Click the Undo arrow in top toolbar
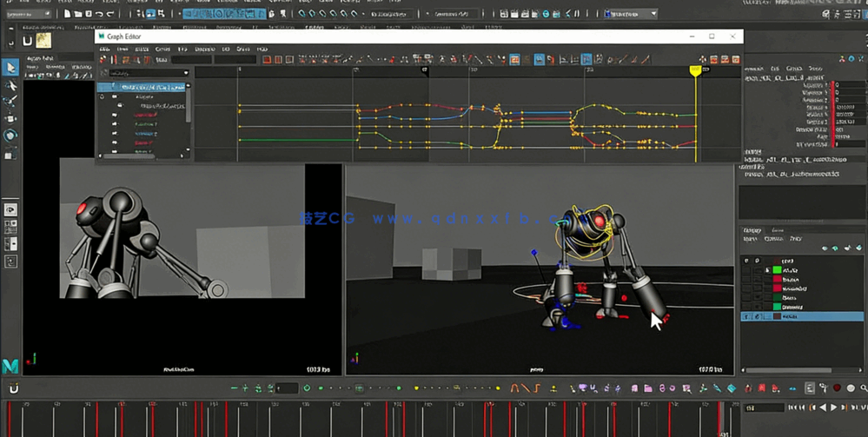 pos(98,14)
